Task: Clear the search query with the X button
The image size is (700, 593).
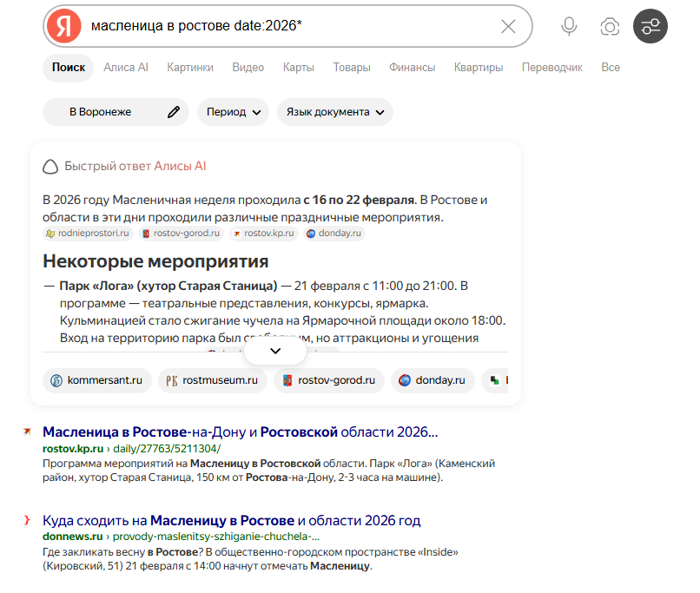Action: tap(508, 26)
